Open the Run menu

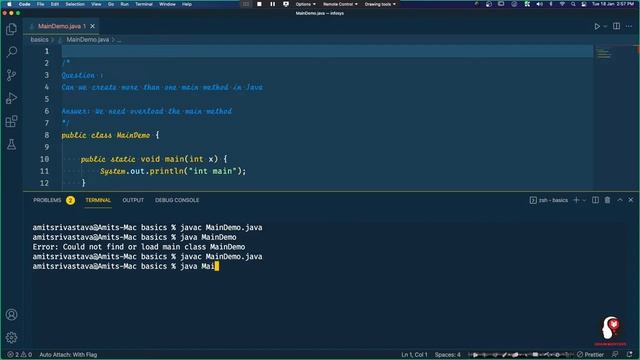pos(124,4)
